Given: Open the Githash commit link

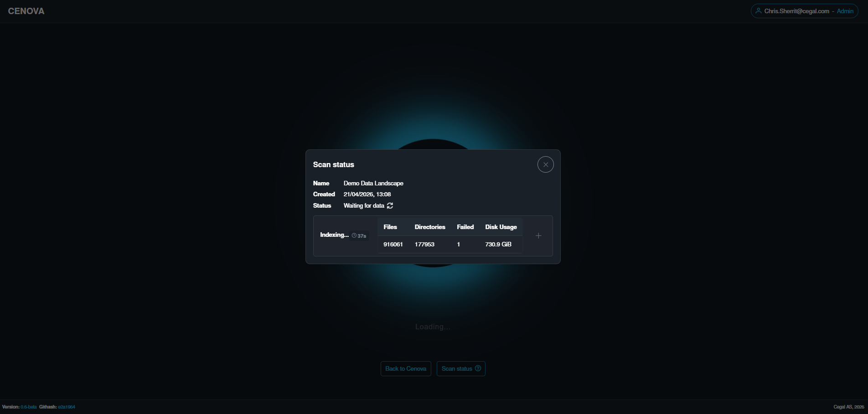Looking at the screenshot, I should 67,407.
